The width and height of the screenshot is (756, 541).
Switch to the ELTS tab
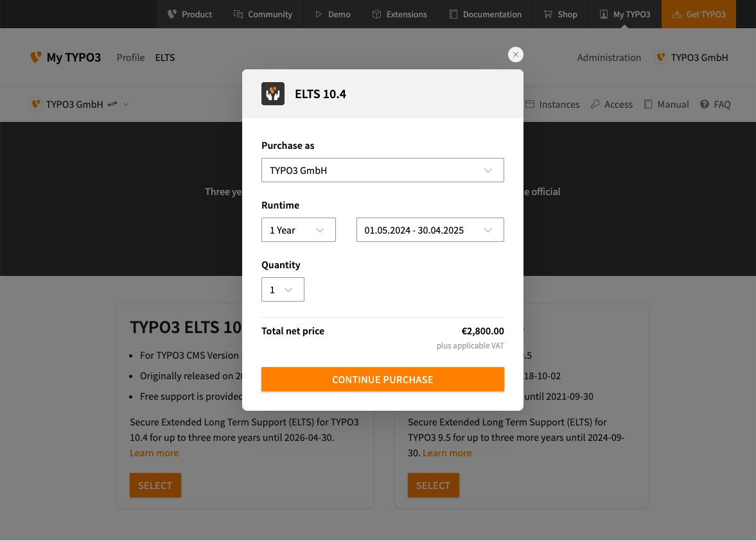click(165, 57)
